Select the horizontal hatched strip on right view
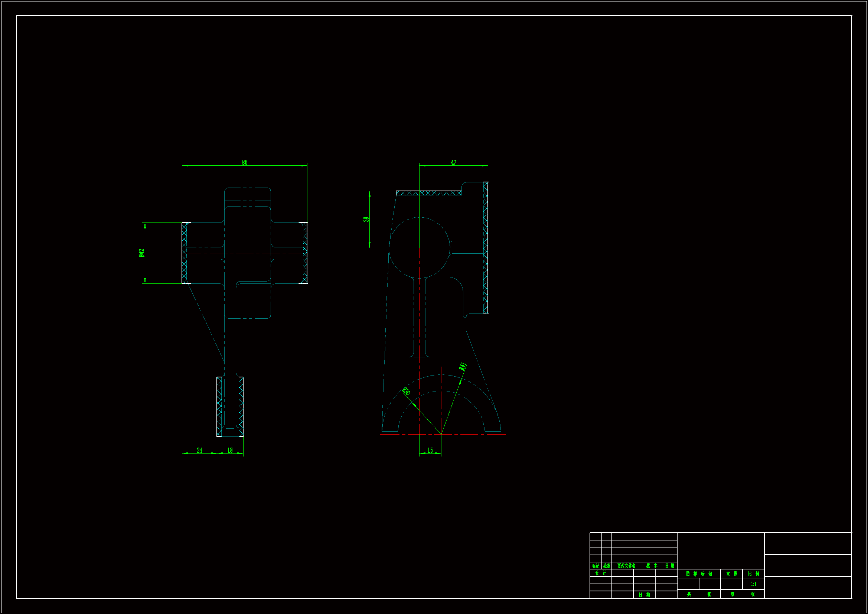 pos(429,193)
